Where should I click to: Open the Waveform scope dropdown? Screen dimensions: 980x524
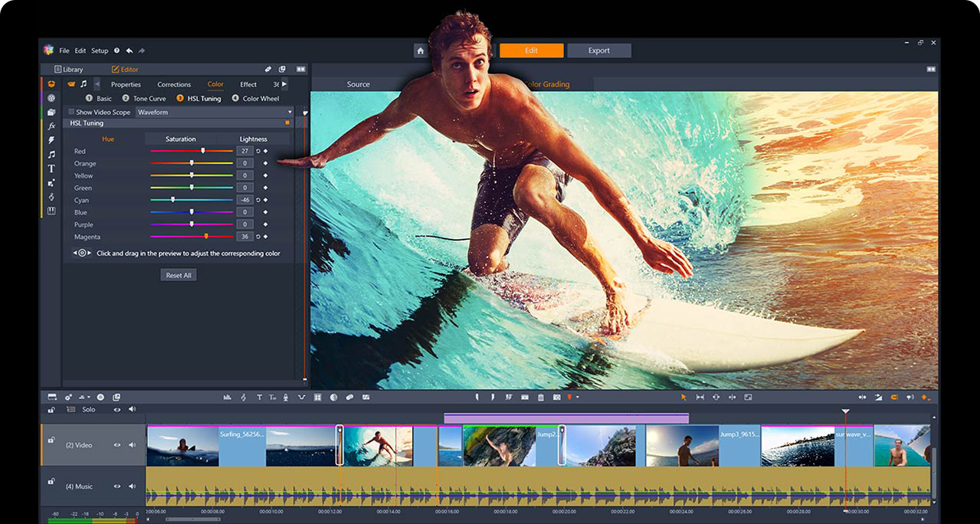tap(215, 112)
